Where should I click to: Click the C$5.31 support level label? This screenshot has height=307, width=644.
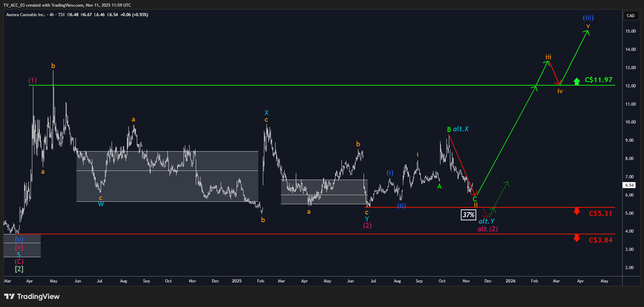click(600, 213)
